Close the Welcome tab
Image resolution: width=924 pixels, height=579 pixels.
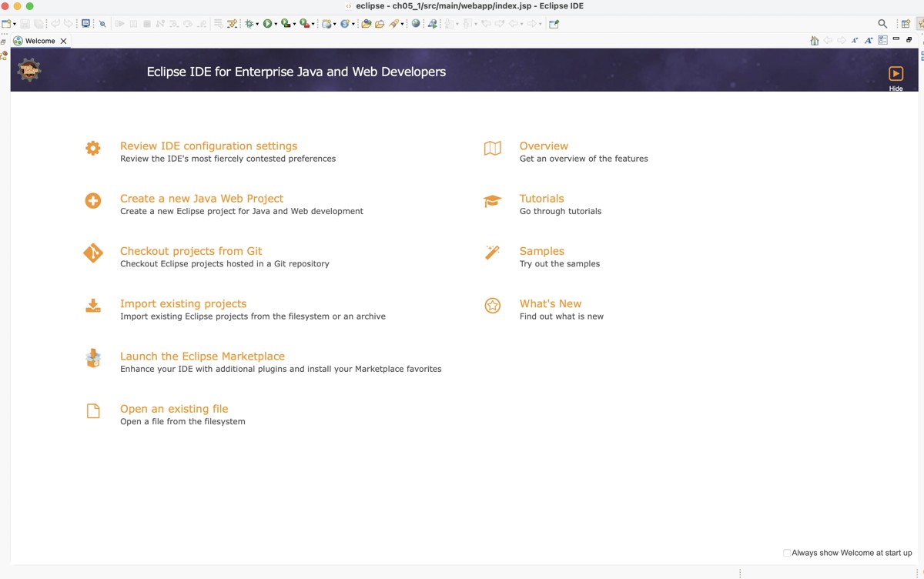tap(63, 41)
